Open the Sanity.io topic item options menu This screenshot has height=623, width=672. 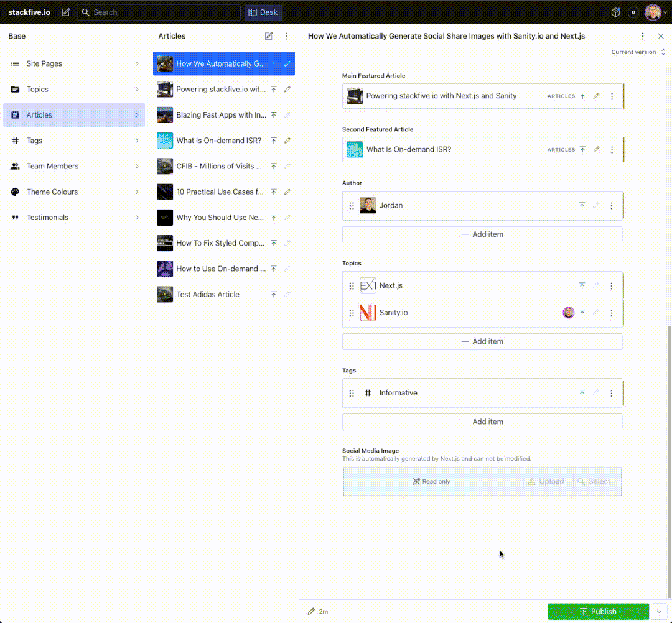[612, 313]
